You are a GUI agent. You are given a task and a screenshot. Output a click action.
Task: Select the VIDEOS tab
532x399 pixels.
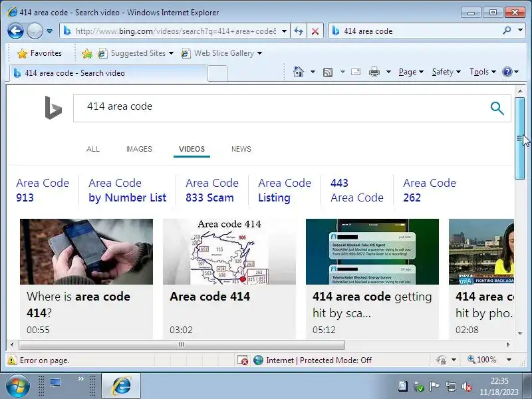(192, 149)
